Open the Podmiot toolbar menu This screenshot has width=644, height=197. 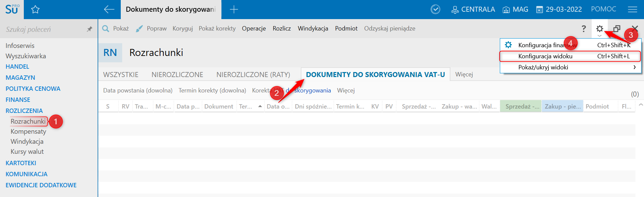tap(346, 28)
